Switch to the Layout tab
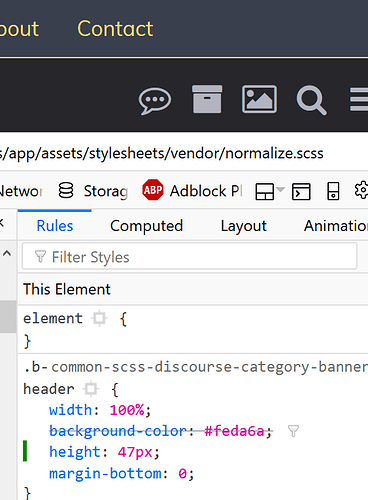368x500 pixels. (244, 226)
